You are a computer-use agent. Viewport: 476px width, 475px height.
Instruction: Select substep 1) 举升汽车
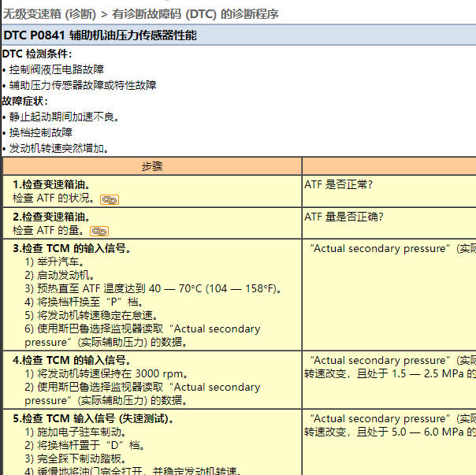(54, 262)
